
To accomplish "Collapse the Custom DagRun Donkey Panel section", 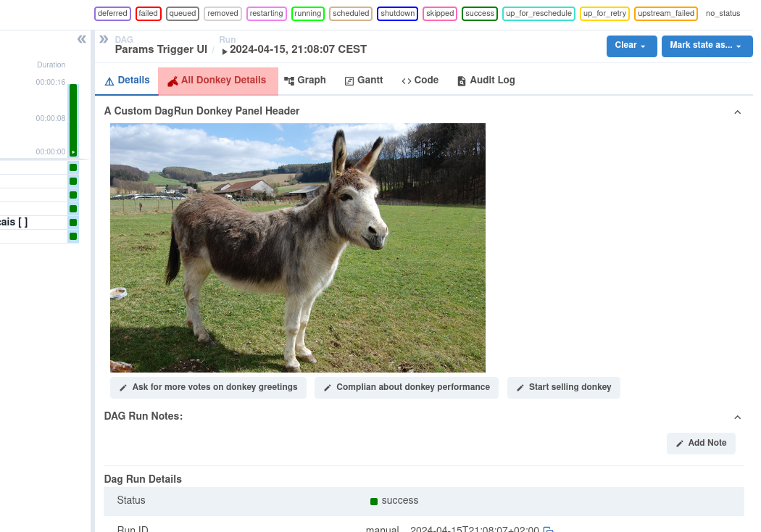I will 737,112.
